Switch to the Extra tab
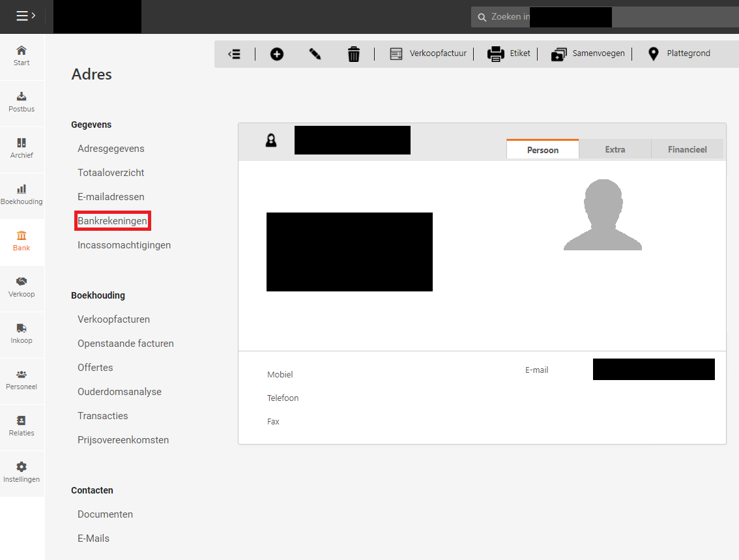739x560 pixels. pos(615,149)
